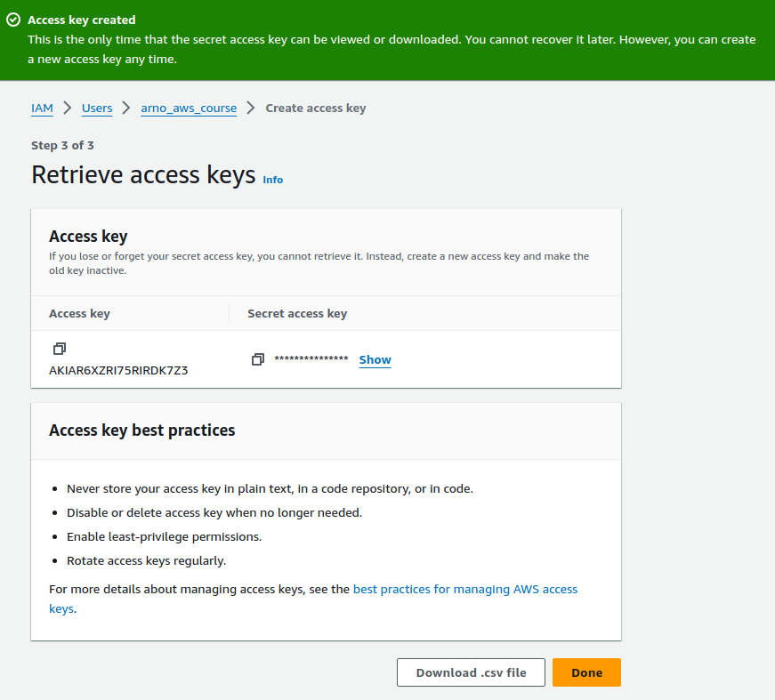
Task: Open the arno_aws_course user page
Action: click(x=188, y=107)
